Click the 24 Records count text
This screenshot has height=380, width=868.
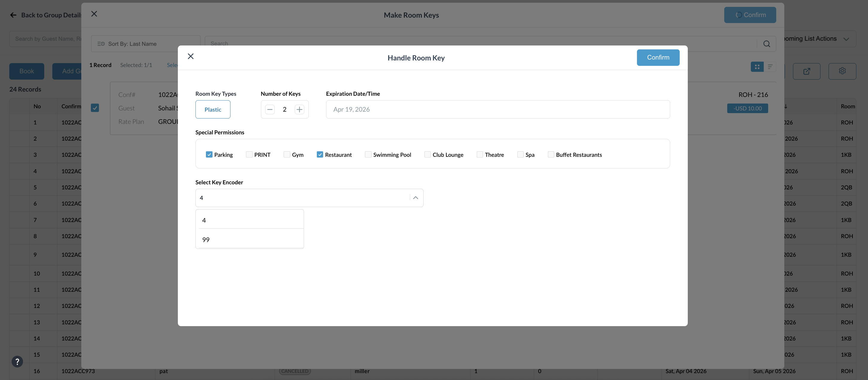pos(25,89)
